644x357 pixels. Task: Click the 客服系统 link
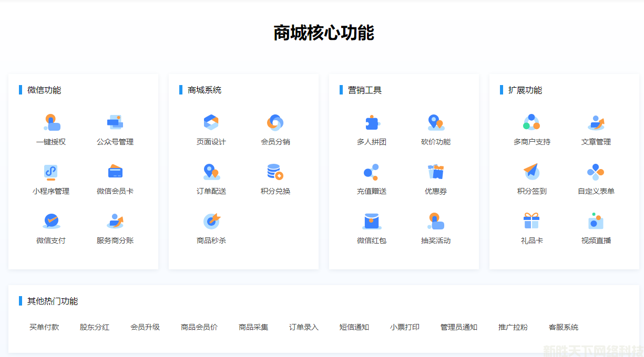564,327
